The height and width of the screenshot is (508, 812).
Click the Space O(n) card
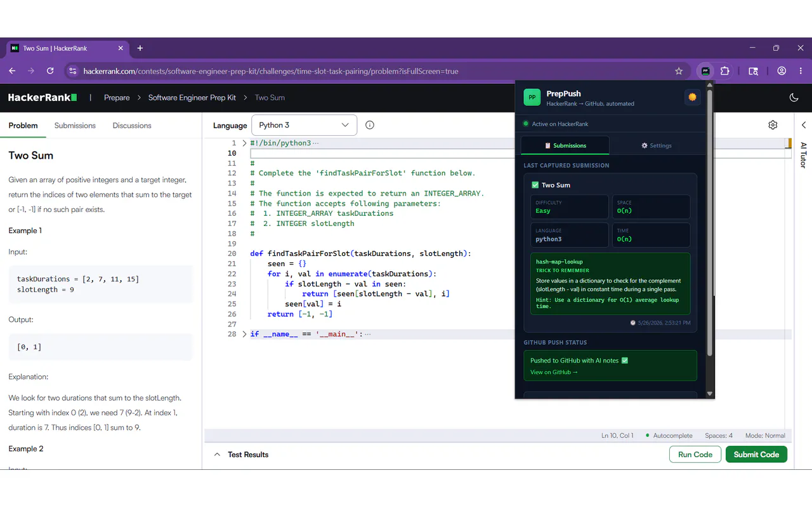651,207
